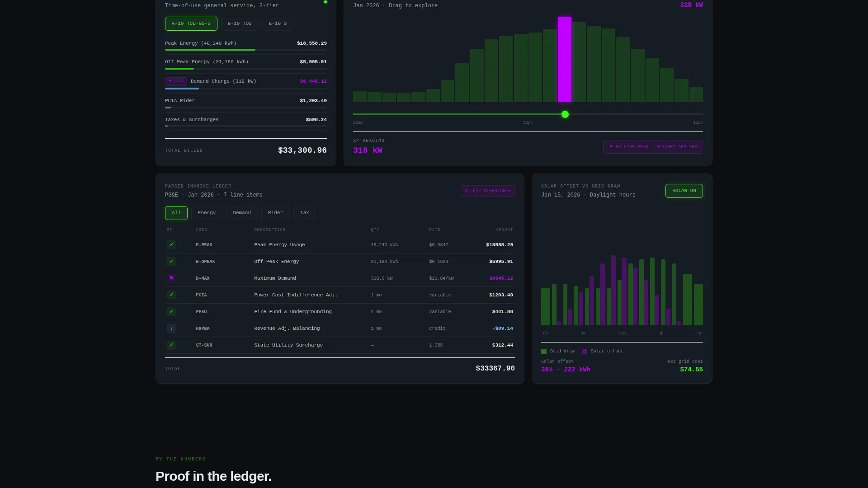Click the $21.84/kW rate cell
The width and height of the screenshot is (868, 488).
441,278
